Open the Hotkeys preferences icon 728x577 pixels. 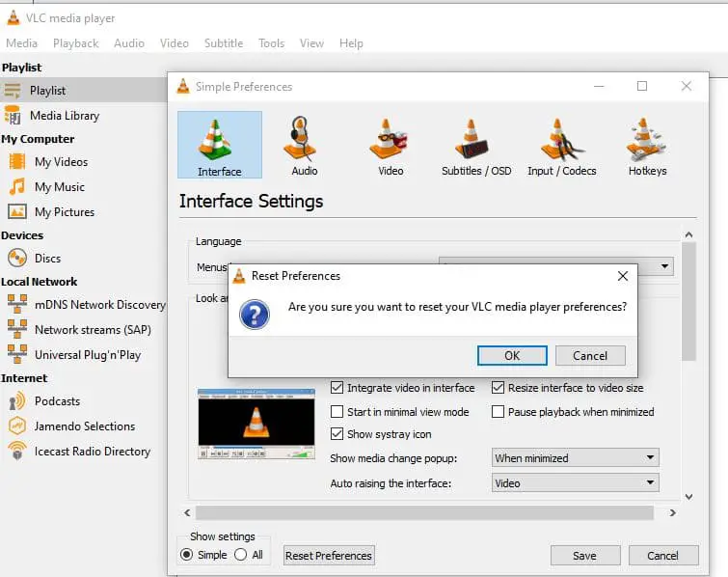647,147
